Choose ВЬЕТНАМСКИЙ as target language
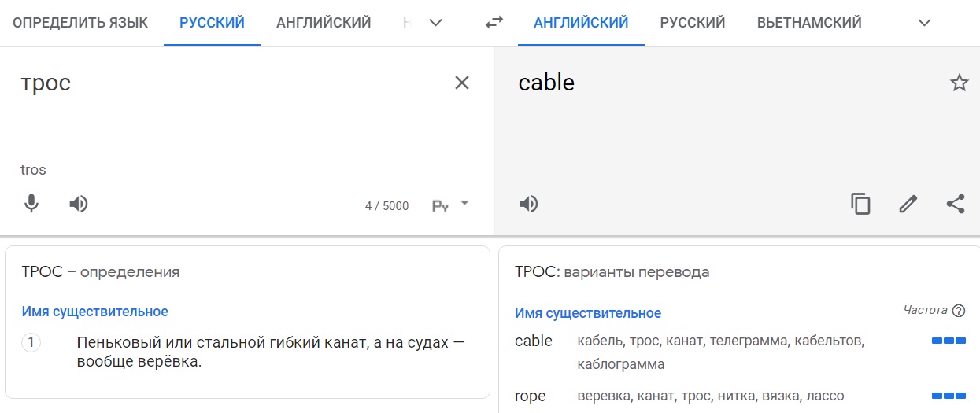Screen dimensions: 980x413 pos(809,23)
